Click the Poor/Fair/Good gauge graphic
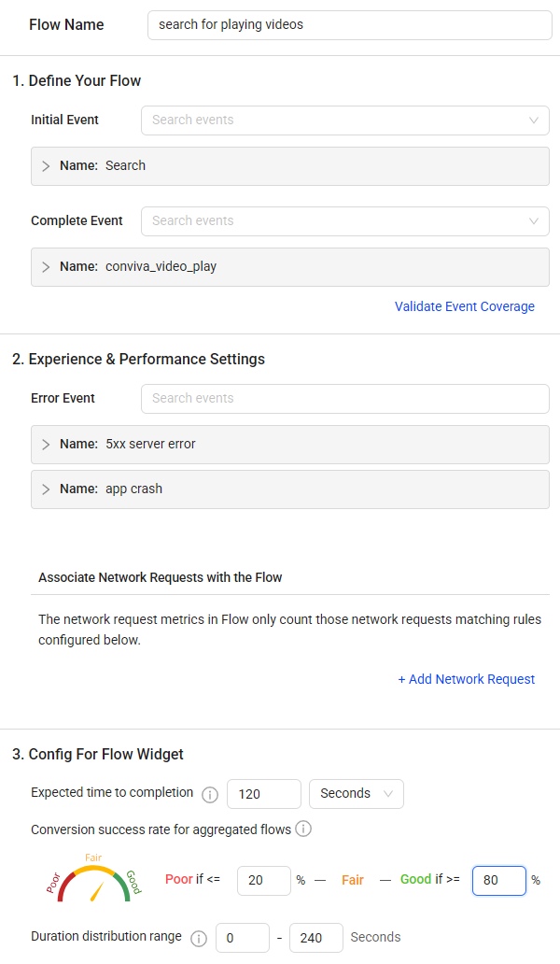The width and height of the screenshot is (560, 964). 94,877
